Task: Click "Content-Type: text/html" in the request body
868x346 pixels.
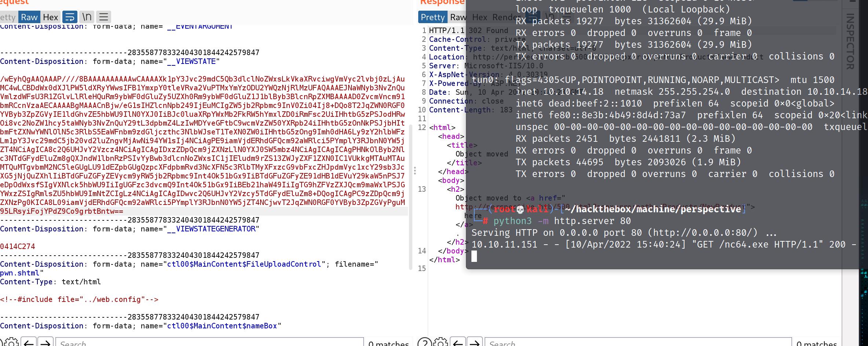Action: [x=50, y=282]
